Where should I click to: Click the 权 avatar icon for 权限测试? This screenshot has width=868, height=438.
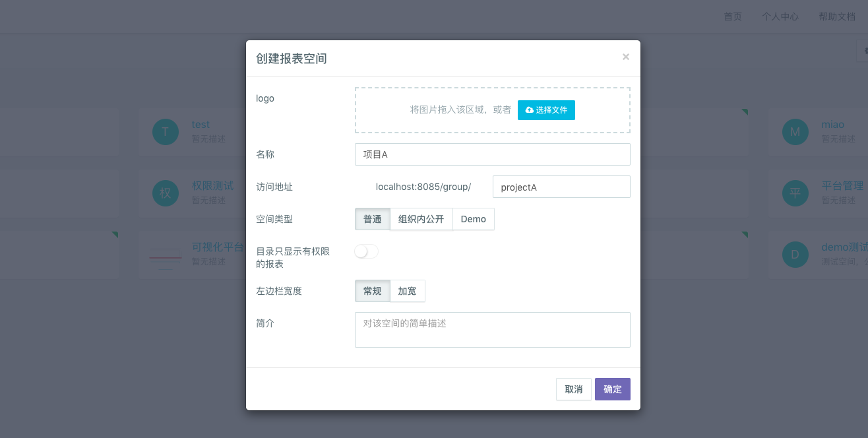(x=165, y=193)
